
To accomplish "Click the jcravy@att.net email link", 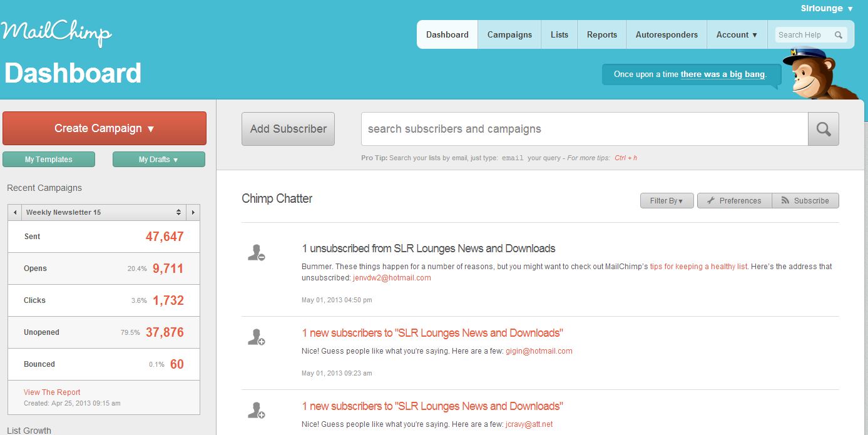I will [529, 424].
